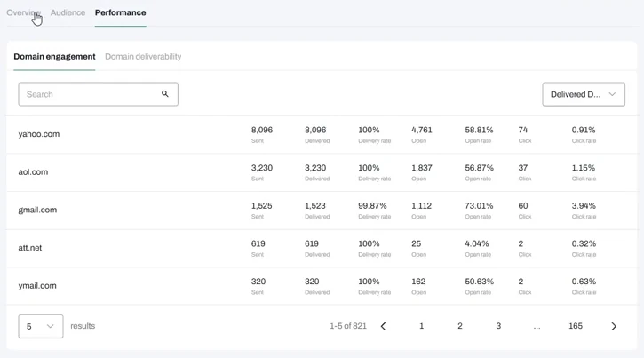Click att.net open rate 4.04%

(477, 244)
